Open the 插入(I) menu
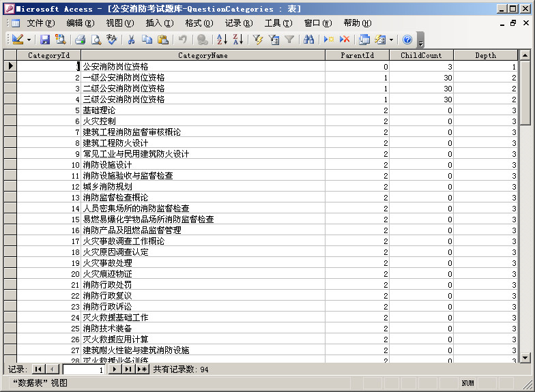This screenshot has height=392, width=535. tap(160, 23)
